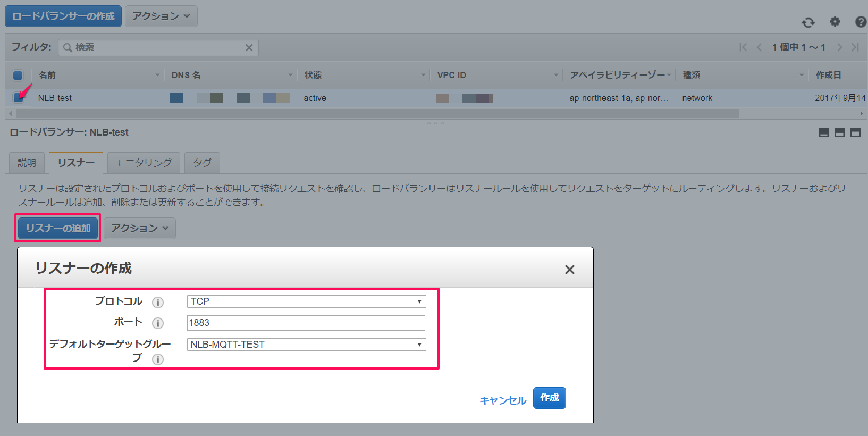Expand the listener Actions dropdown

pyautogui.click(x=140, y=228)
